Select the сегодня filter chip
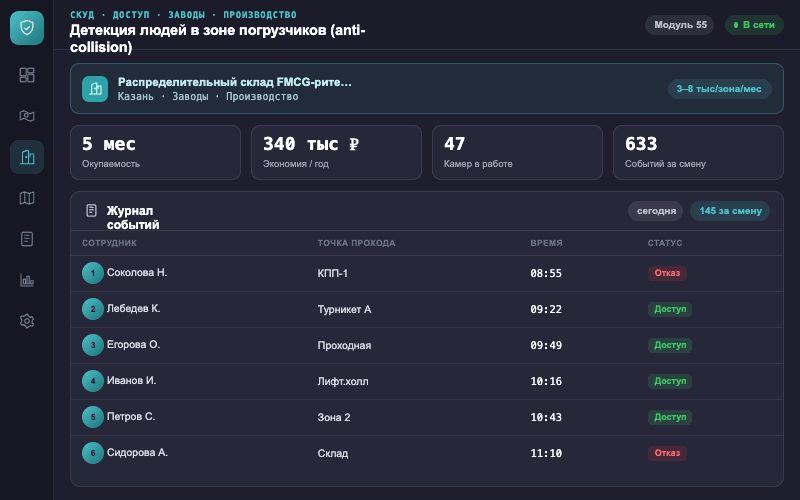Viewport: 800px width, 500px height. (x=656, y=211)
